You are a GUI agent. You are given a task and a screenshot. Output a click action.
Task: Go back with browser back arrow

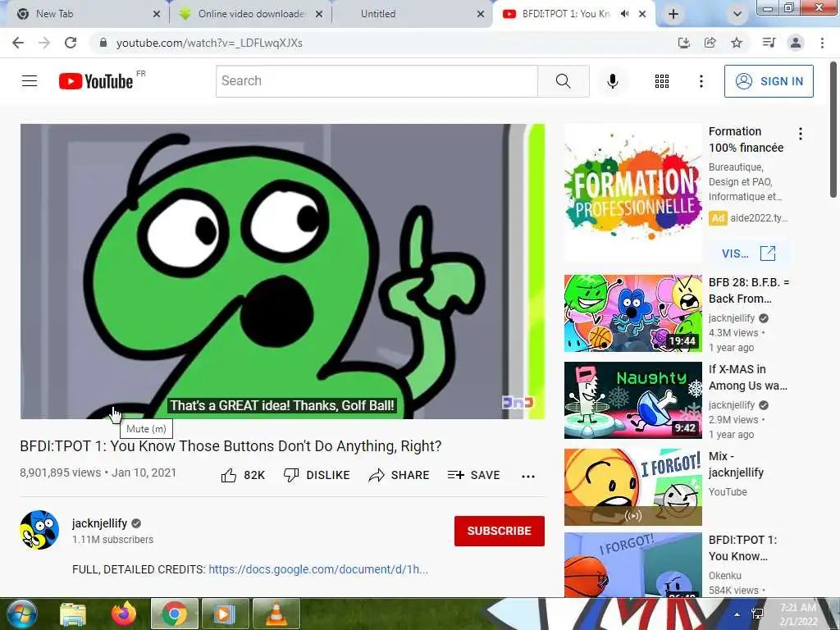click(x=18, y=43)
